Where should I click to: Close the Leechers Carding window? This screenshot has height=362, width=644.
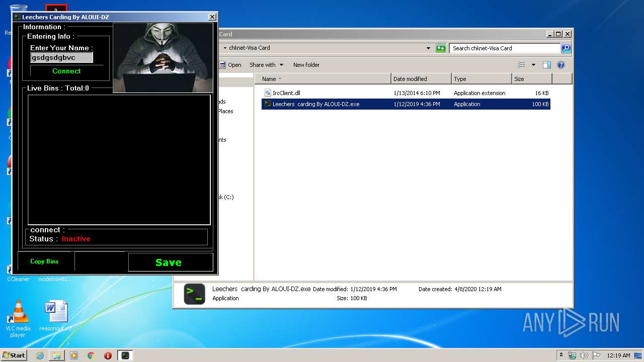(x=212, y=17)
